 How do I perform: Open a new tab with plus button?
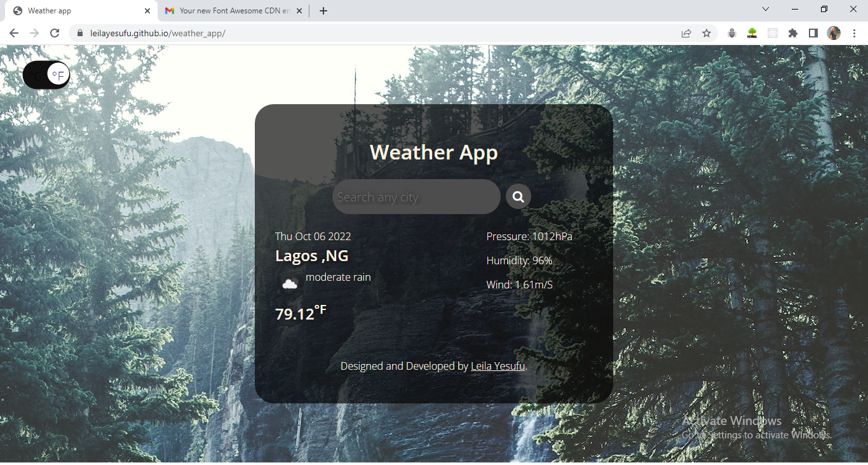[323, 11]
